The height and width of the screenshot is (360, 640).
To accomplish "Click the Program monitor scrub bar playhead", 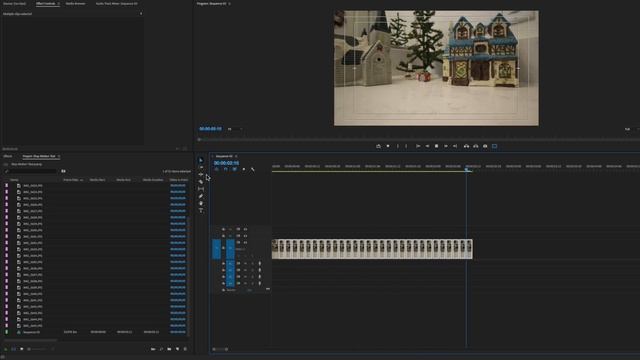I will (x=199, y=140).
